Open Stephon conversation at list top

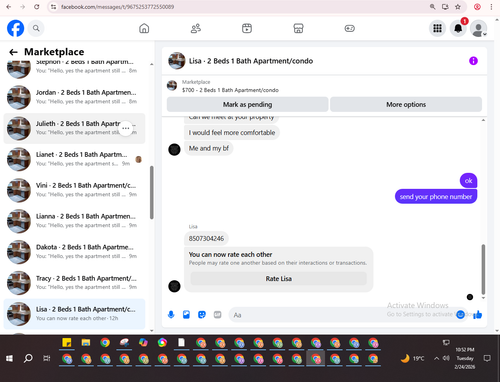coord(74,69)
